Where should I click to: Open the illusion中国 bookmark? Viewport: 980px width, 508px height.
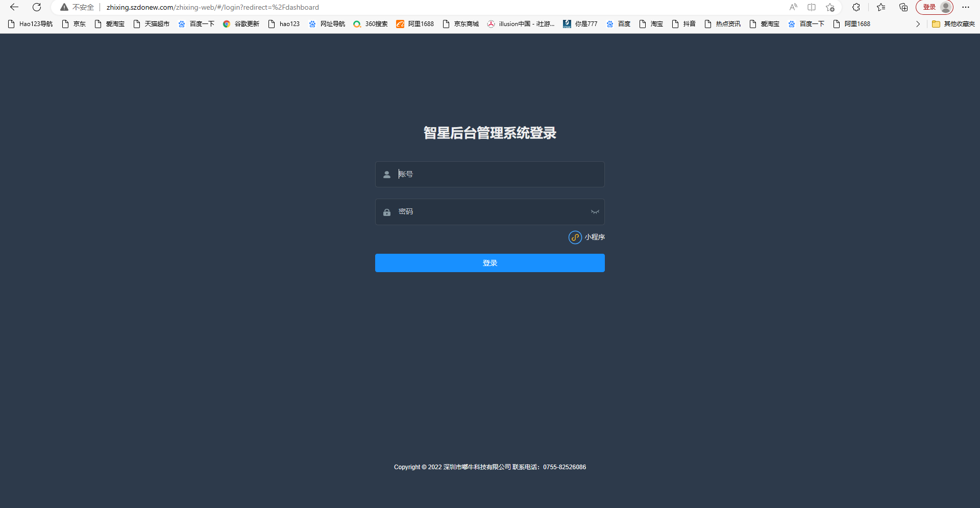(521, 24)
